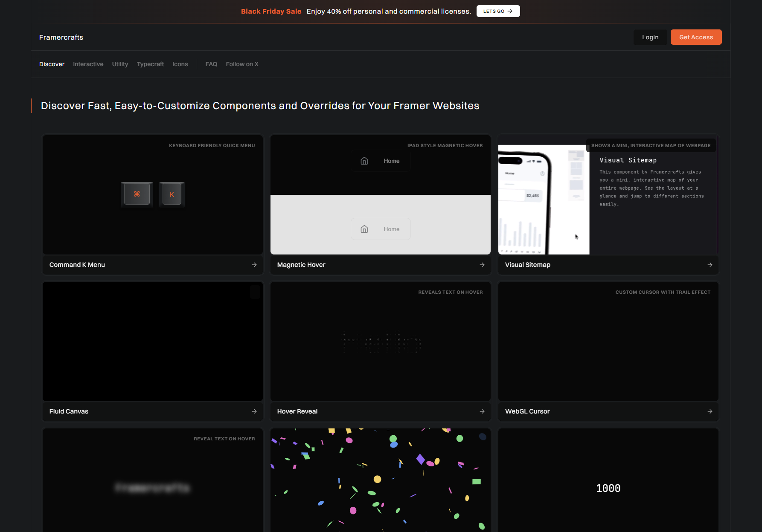Open the Fluid Canvas card title
Viewport: 762px width, 532px height.
tap(69, 411)
